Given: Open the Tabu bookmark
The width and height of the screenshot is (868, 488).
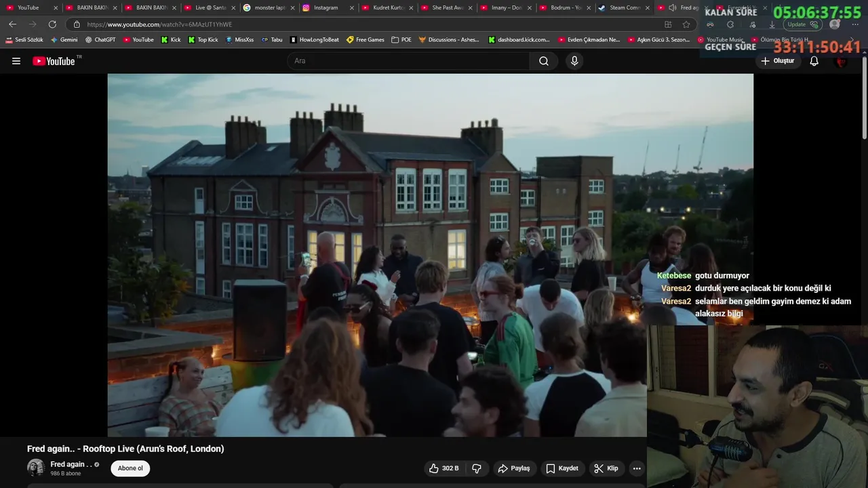Looking at the screenshot, I should [x=271, y=40].
